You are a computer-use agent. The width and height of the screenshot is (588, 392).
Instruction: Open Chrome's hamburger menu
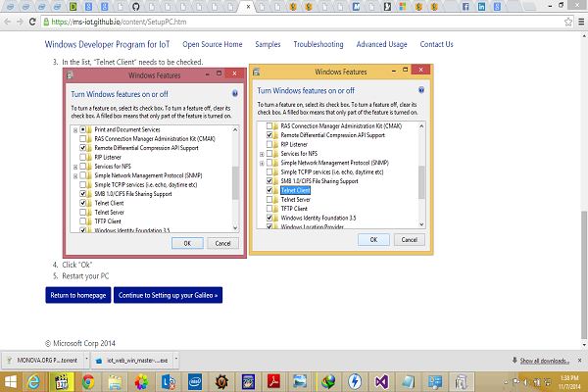(x=581, y=22)
